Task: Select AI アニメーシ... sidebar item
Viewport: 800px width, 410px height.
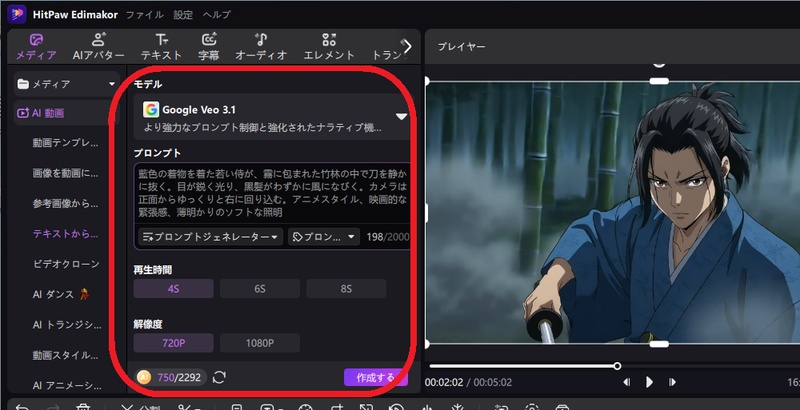Action: pyautogui.click(x=66, y=386)
